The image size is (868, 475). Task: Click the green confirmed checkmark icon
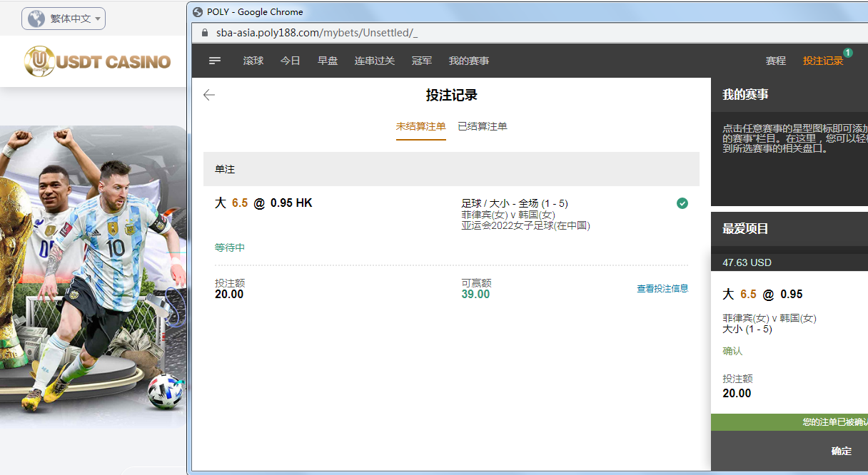click(682, 203)
